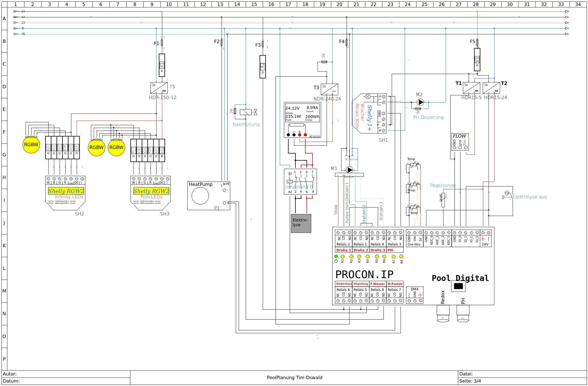Select the SH1 designator label
Viewport: 588px width, 386px height.
(x=383, y=140)
